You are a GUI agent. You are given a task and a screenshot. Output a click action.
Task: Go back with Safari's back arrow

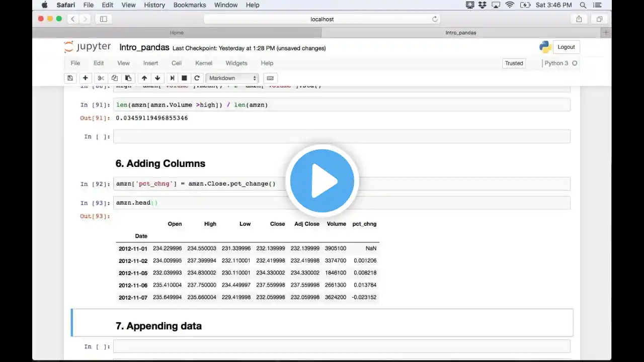(73, 19)
